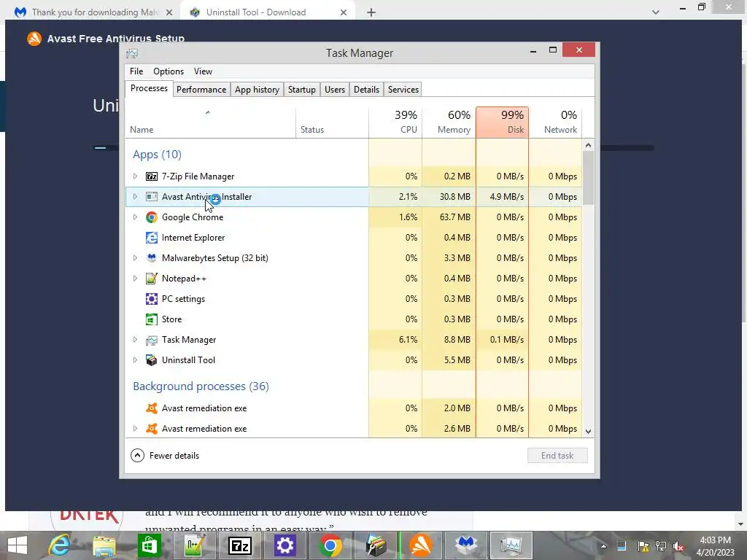747x560 pixels.
Task: Open 7-Zip from the taskbar
Action: [240, 545]
